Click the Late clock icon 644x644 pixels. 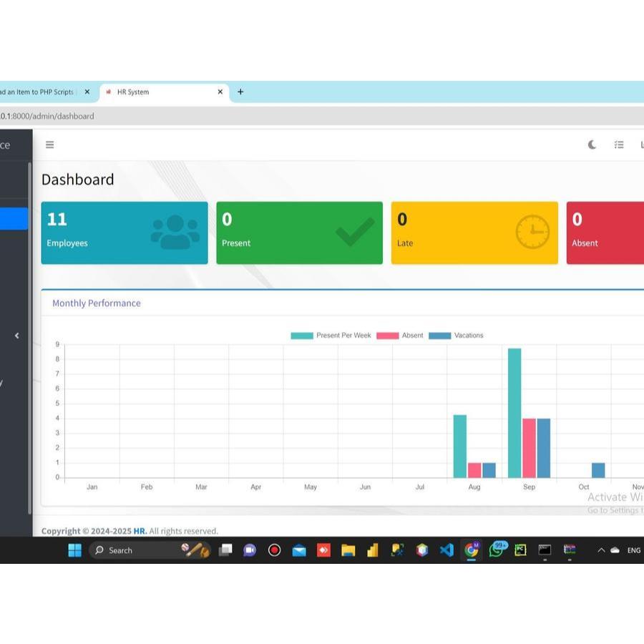532,232
